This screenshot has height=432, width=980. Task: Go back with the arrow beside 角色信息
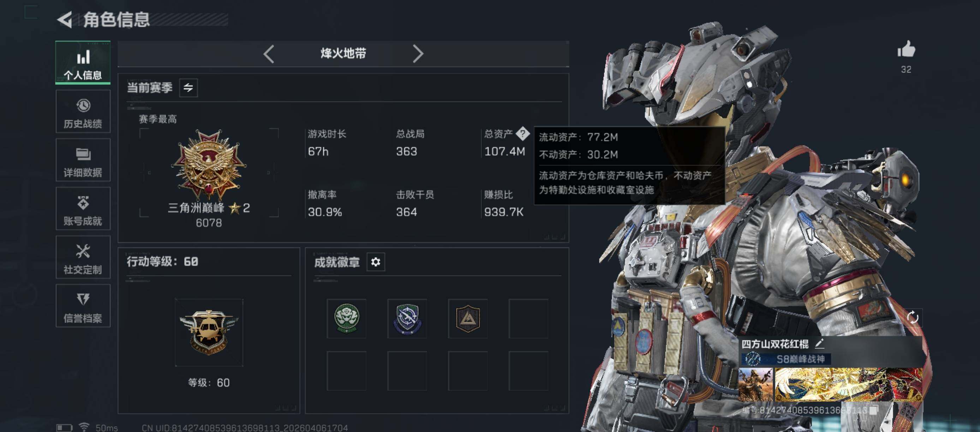pos(65,20)
